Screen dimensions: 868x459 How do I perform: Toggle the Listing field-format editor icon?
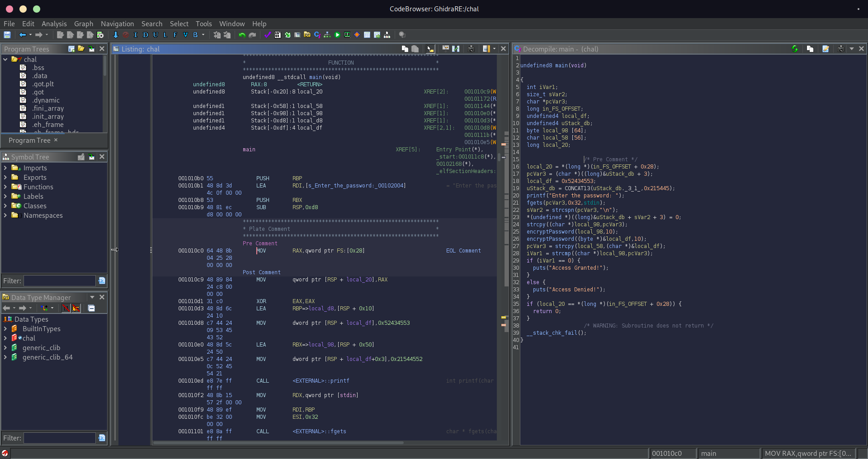(445, 49)
